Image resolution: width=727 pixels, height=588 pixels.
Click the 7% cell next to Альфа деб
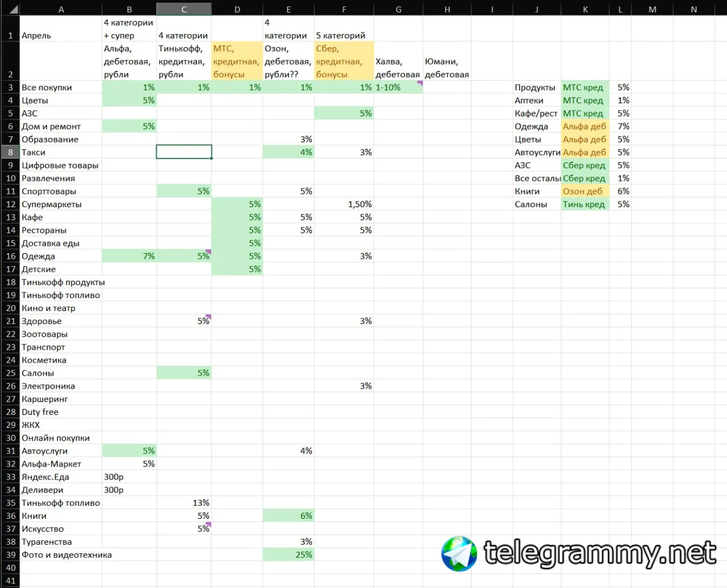620,126
